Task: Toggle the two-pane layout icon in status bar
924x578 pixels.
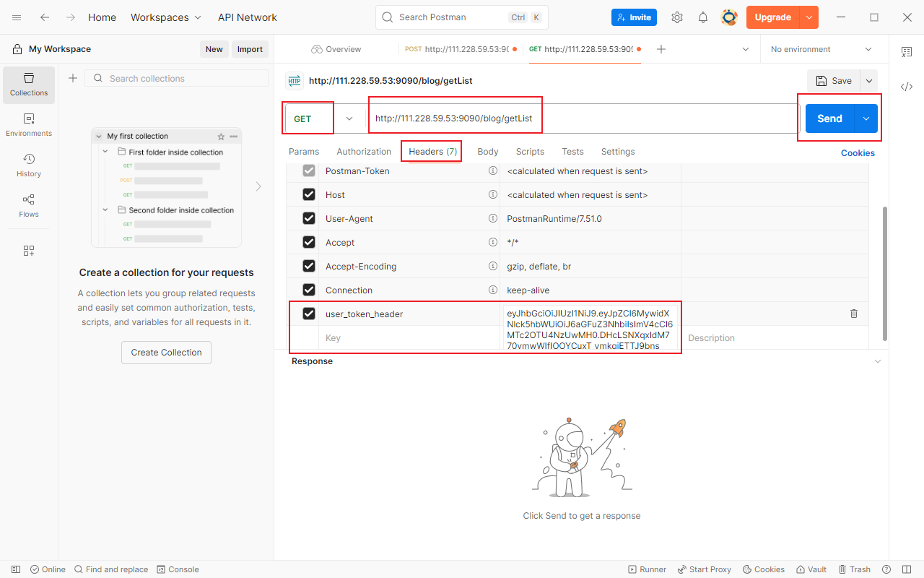Action: pos(907,569)
